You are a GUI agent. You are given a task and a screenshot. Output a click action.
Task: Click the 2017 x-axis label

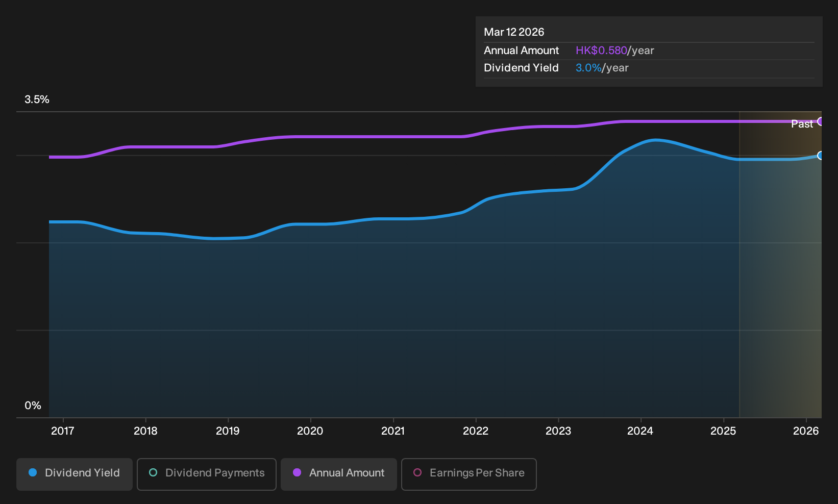[63, 431]
